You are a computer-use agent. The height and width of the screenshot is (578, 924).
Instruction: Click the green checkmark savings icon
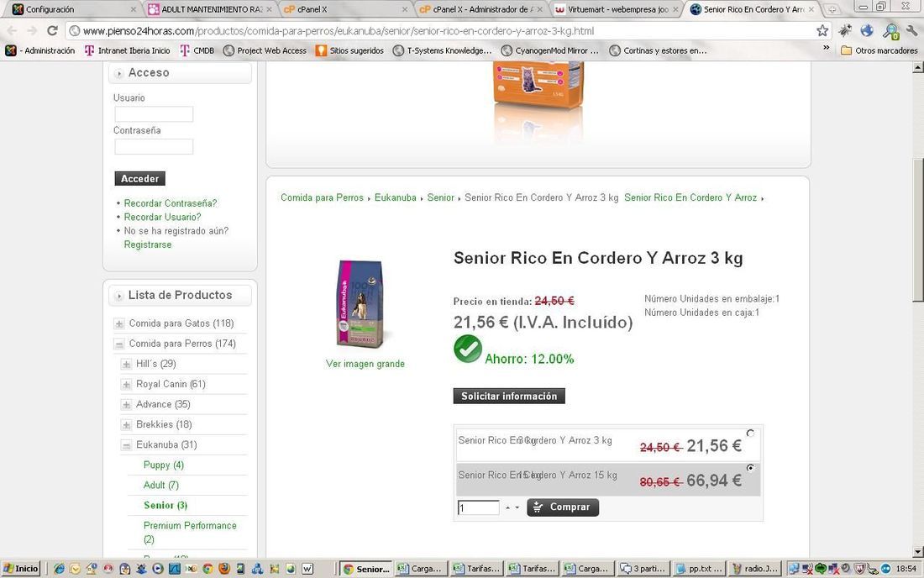click(x=468, y=348)
